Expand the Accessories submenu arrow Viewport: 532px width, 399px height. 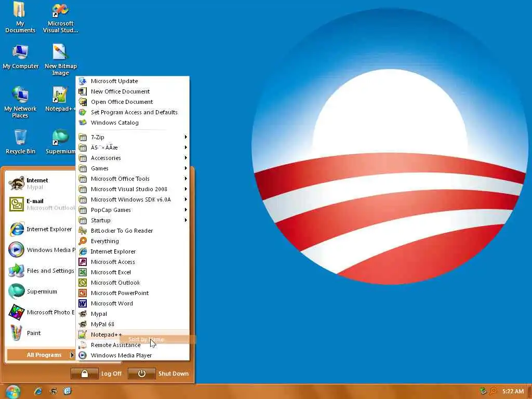pos(185,158)
